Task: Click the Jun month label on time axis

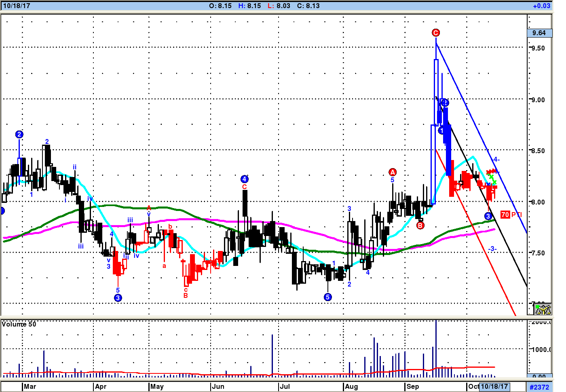Action: [x=218, y=386]
